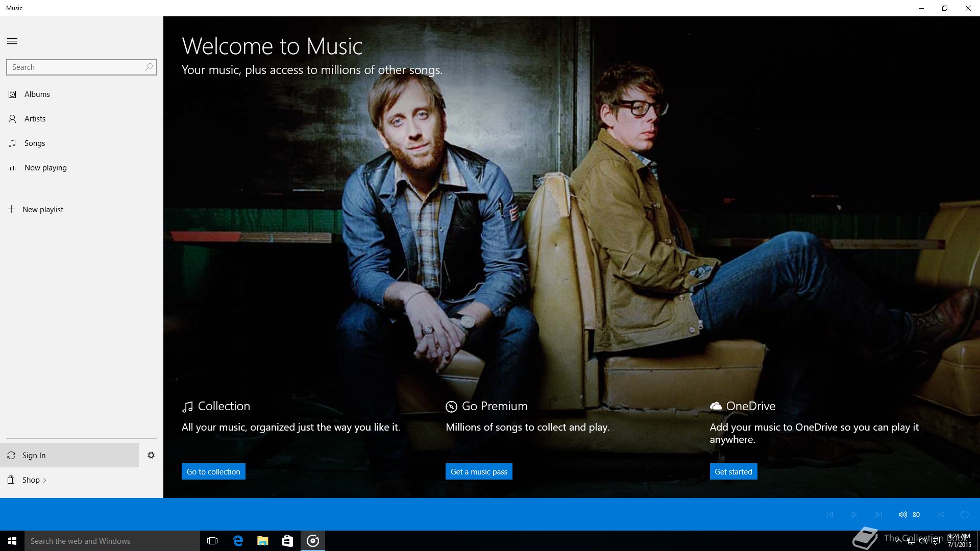Type-focus the Music Search field
The image size is (980, 551).
click(82, 67)
